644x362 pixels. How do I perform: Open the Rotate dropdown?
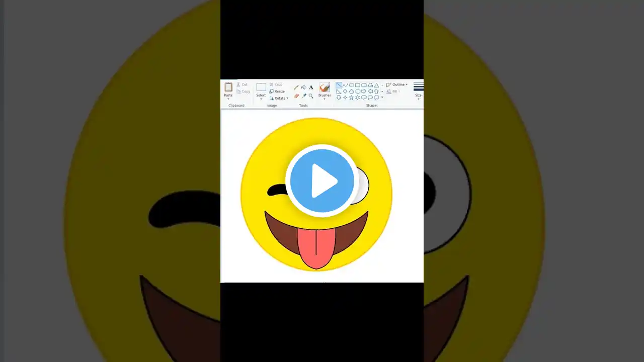(x=279, y=98)
